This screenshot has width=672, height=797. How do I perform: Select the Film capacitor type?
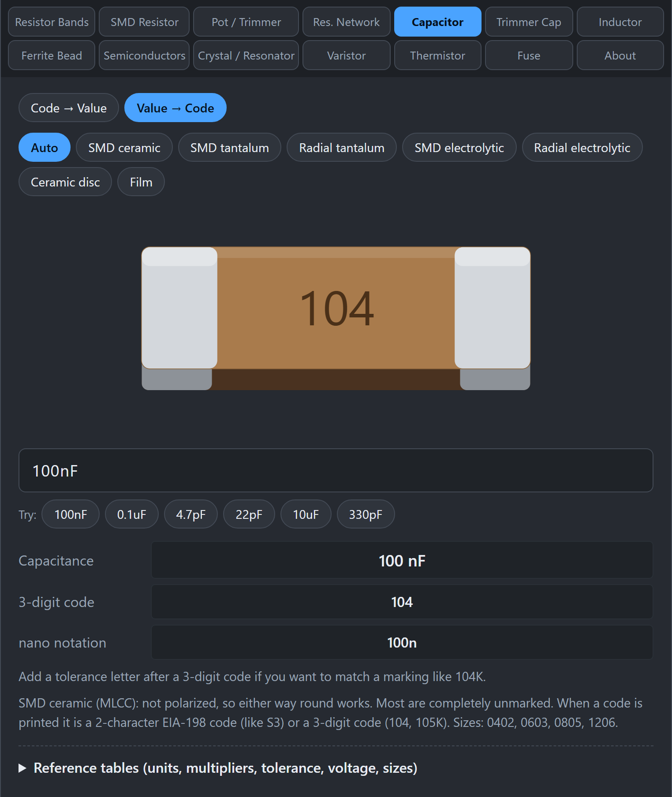[141, 182]
